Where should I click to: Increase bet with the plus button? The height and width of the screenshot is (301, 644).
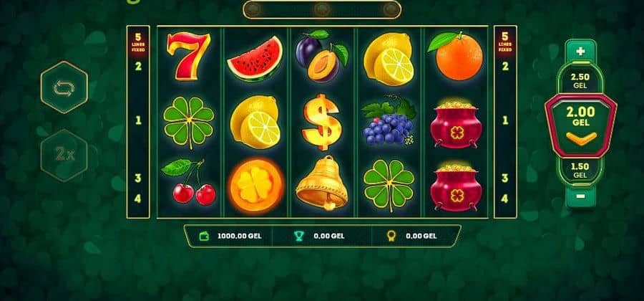coord(580,51)
